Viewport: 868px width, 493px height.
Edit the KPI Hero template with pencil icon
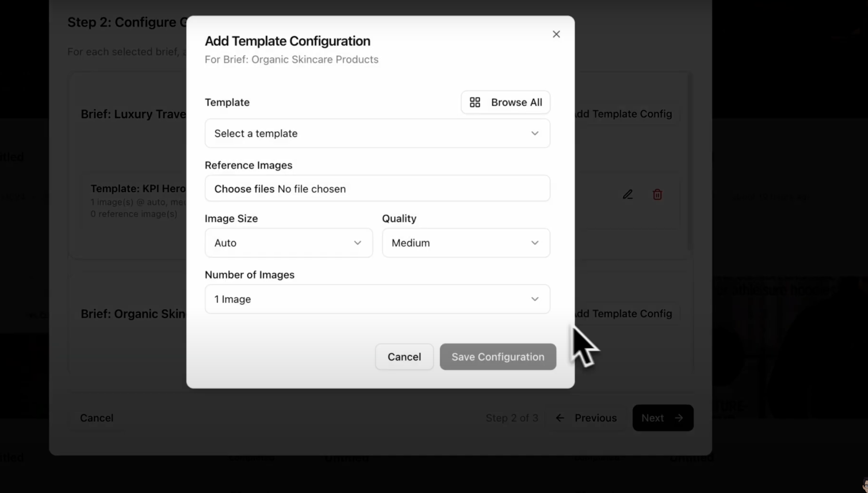click(x=628, y=194)
